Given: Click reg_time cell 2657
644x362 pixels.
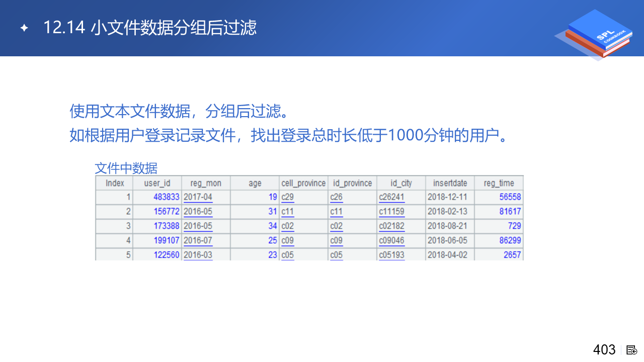Looking at the screenshot, I should pyautogui.click(x=499, y=254).
